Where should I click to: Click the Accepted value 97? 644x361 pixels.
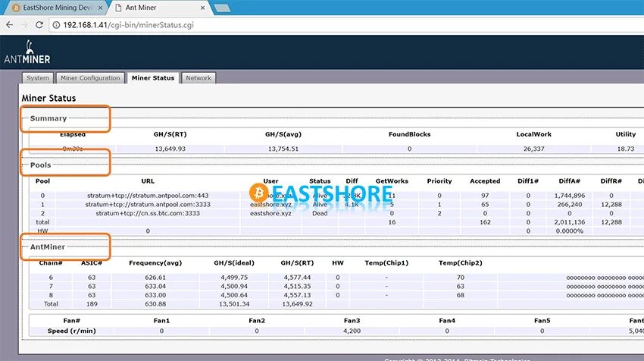485,196
